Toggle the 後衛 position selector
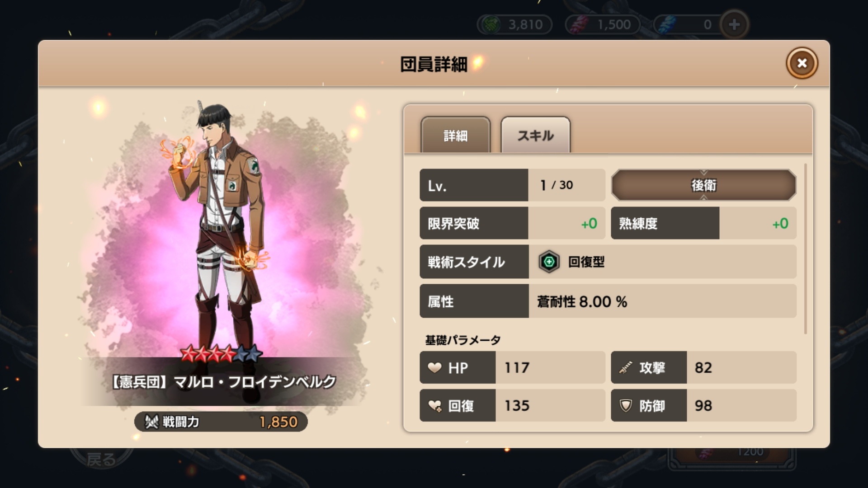Image resolution: width=868 pixels, height=488 pixels. click(x=703, y=185)
